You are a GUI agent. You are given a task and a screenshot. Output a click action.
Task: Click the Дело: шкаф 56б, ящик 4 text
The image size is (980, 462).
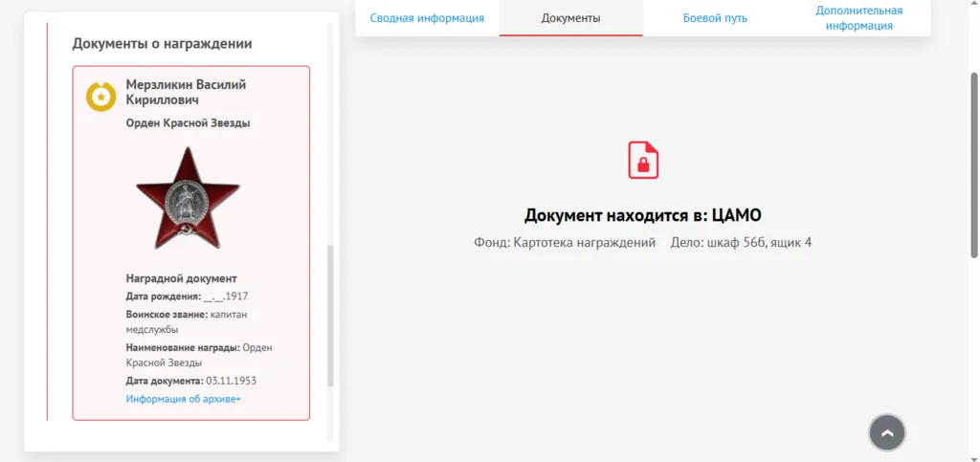742,242
